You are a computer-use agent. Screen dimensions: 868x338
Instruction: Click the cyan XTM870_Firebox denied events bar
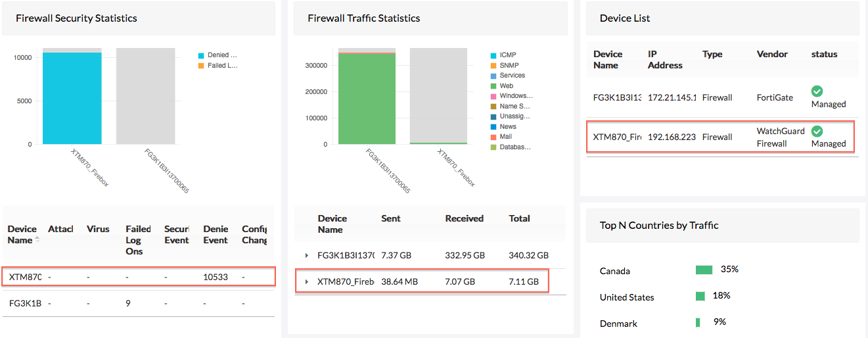[x=72, y=99]
